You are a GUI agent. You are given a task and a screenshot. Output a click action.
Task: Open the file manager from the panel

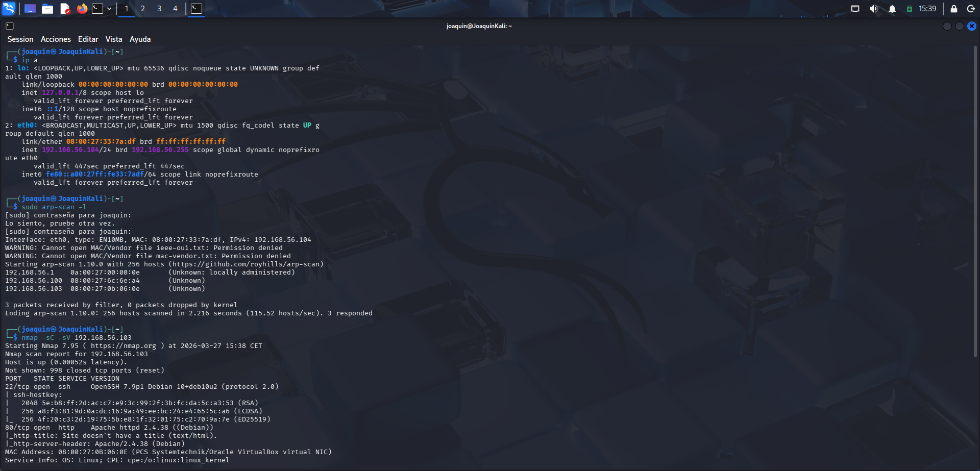[x=47, y=9]
